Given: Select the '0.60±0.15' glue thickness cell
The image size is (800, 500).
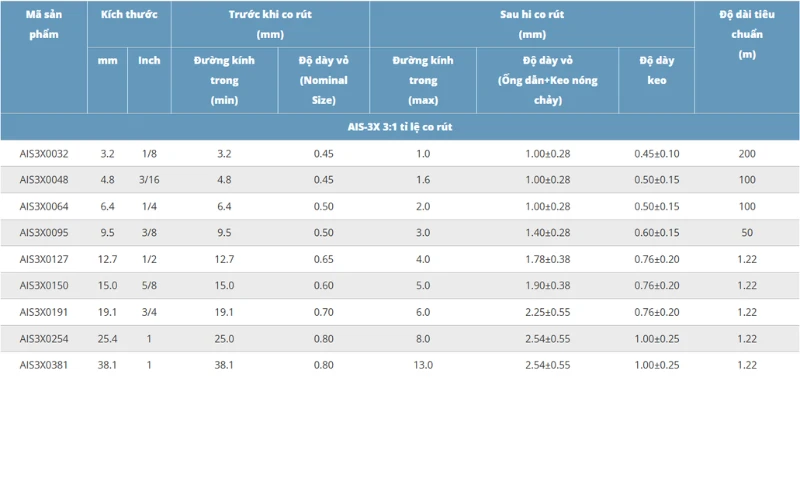Looking at the screenshot, I should click(x=657, y=233).
